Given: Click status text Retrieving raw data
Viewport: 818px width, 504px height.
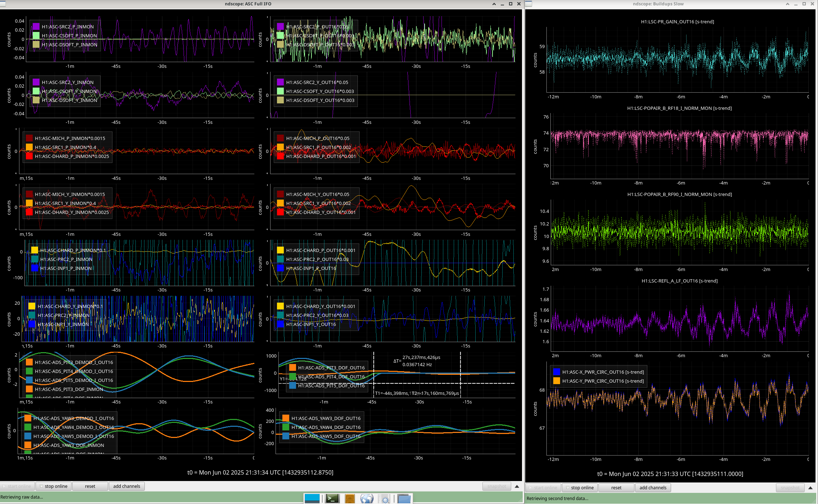Looking at the screenshot, I should [22, 497].
